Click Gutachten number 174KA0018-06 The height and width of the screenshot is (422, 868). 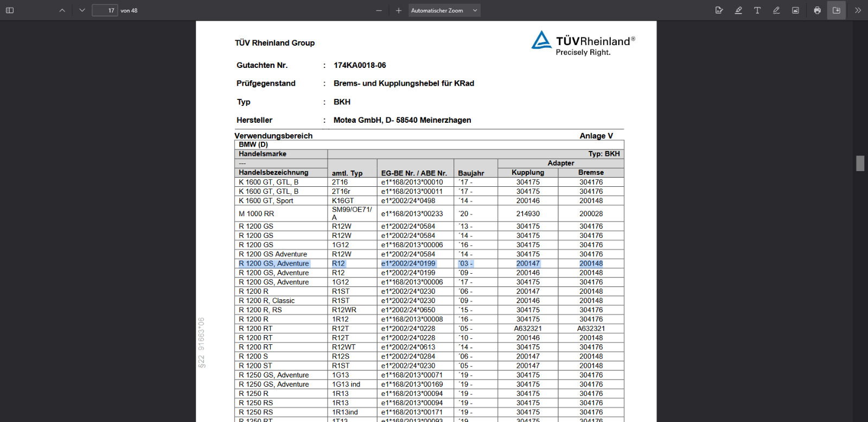[360, 65]
